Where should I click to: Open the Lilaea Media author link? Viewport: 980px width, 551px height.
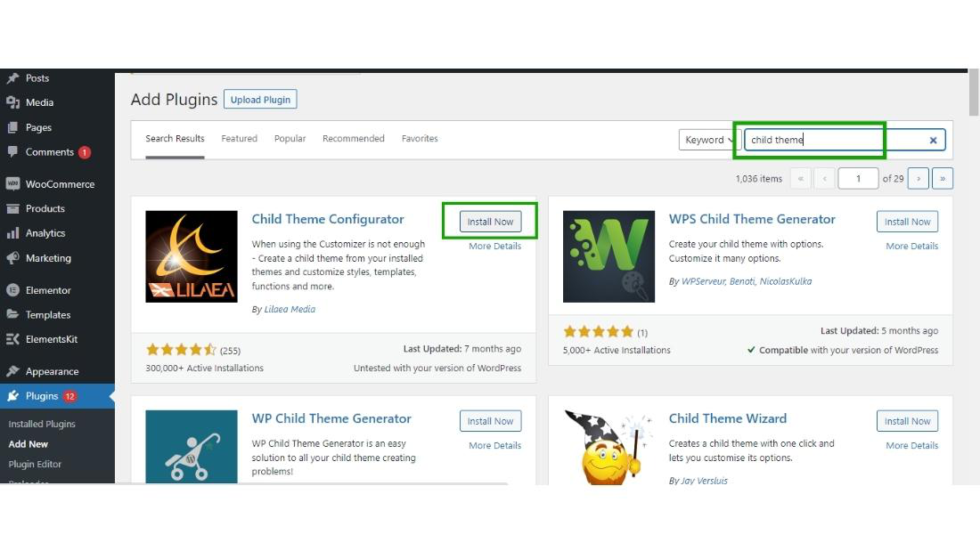pos(290,309)
